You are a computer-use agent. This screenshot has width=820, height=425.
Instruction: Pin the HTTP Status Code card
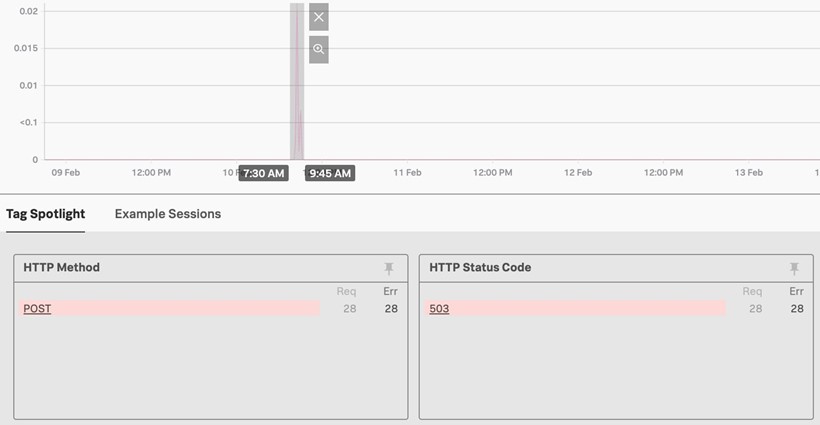794,268
